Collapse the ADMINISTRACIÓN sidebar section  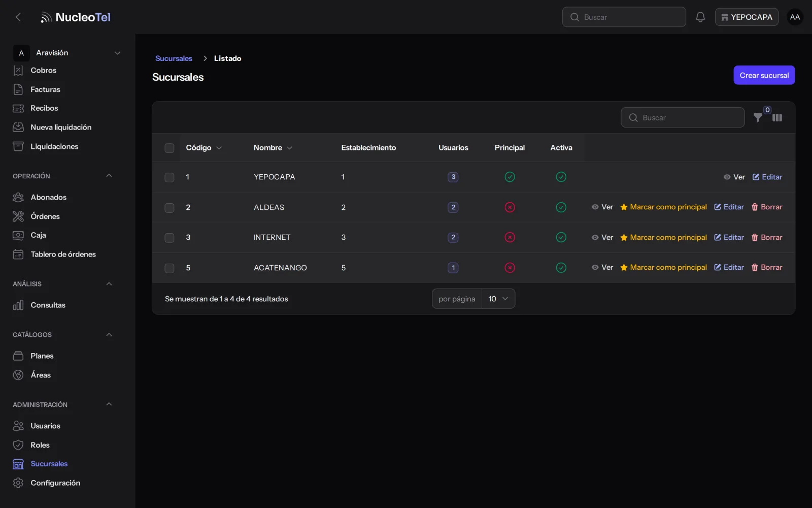point(109,404)
